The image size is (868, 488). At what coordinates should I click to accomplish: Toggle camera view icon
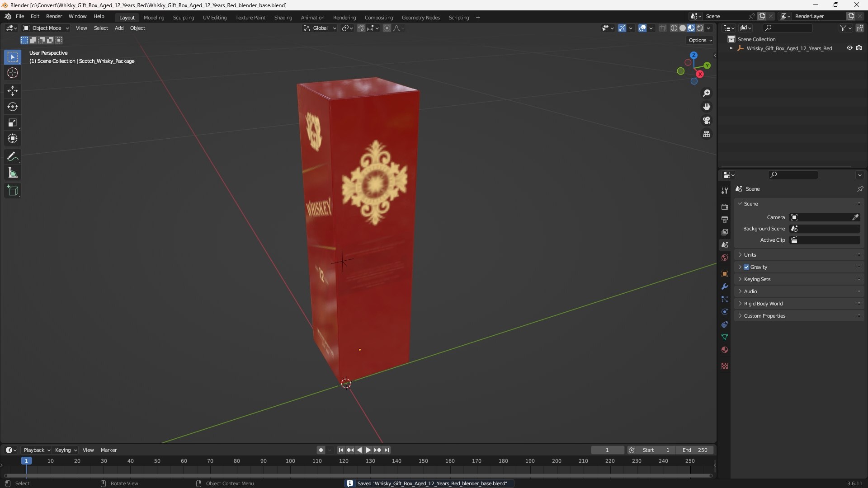706,120
